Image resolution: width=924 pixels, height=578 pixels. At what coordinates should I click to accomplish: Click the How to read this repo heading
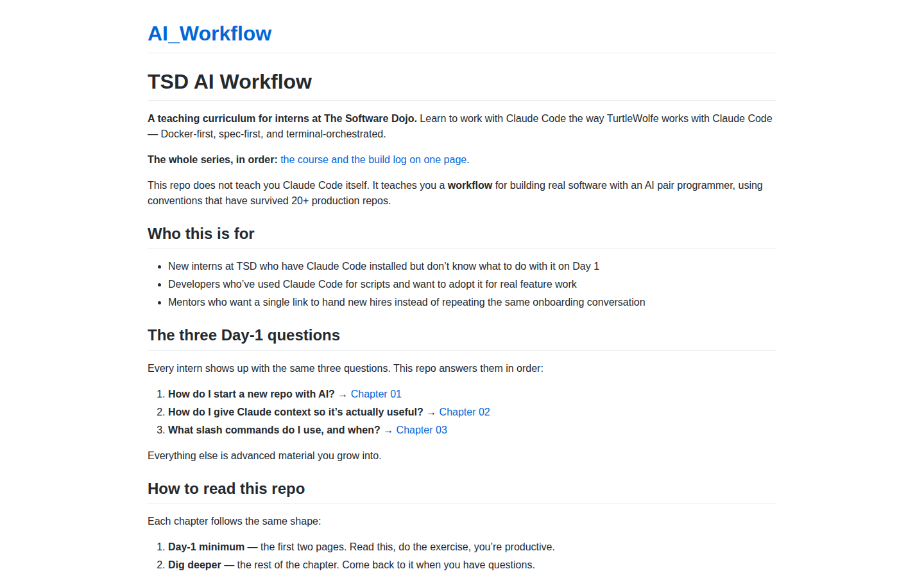tap(226, 489)
